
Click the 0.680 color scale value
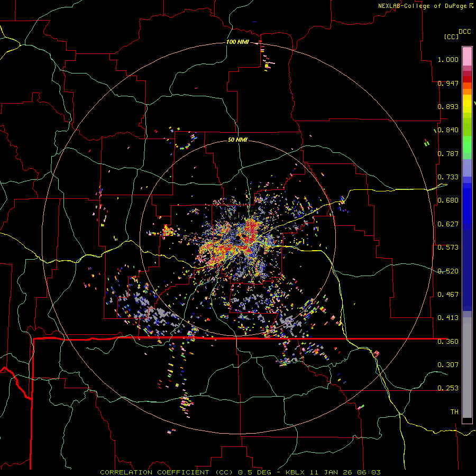[448, 200]
